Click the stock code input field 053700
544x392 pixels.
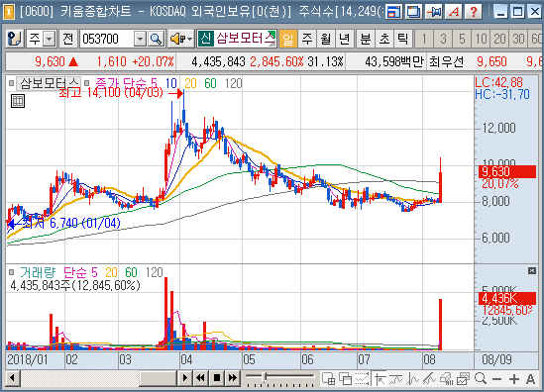(x=107, y=39)
